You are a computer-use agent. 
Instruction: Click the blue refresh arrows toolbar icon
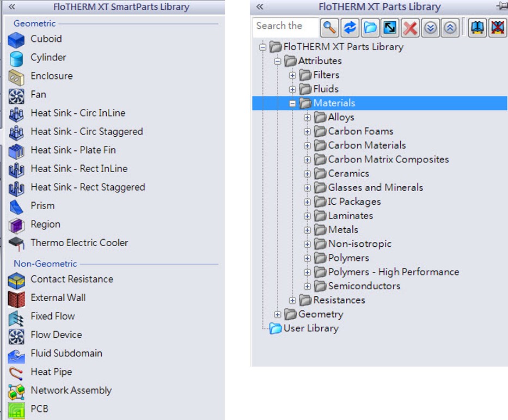(350, 27)
